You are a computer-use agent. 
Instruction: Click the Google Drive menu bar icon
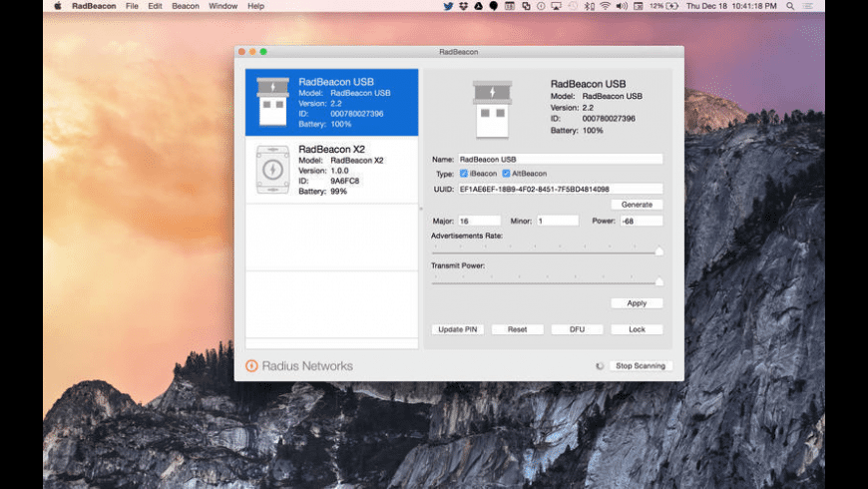pyautogui.click(x=478, y=6)
